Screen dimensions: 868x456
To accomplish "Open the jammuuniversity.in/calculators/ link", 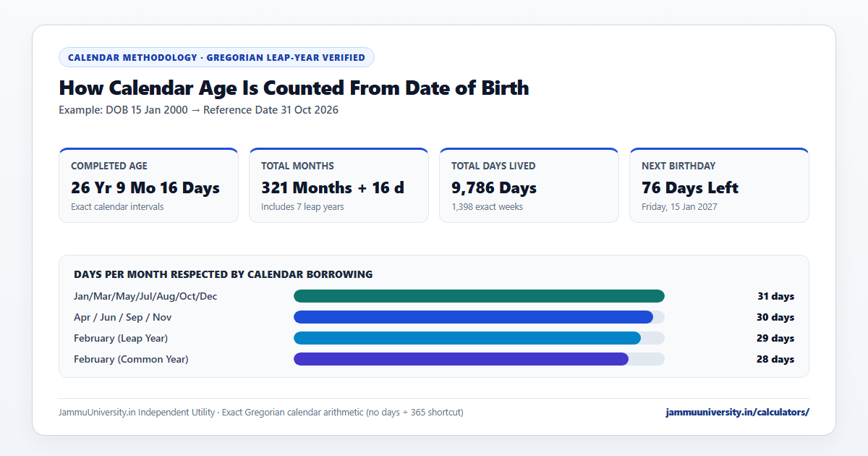I will tap(738, 413).
